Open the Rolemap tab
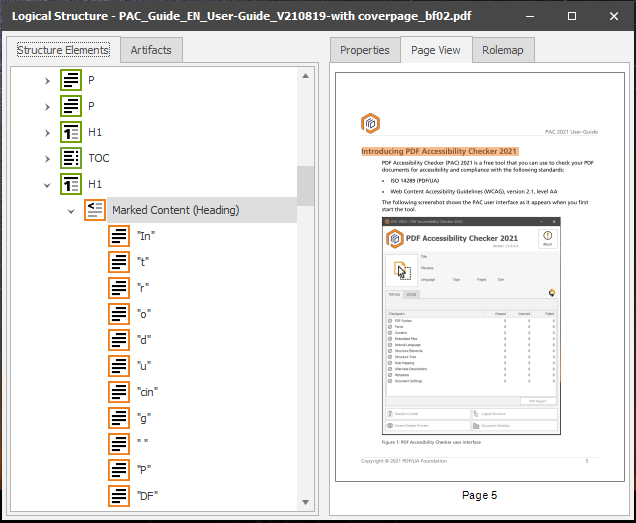This screenshot has height=523, width=636. point(503,50)
